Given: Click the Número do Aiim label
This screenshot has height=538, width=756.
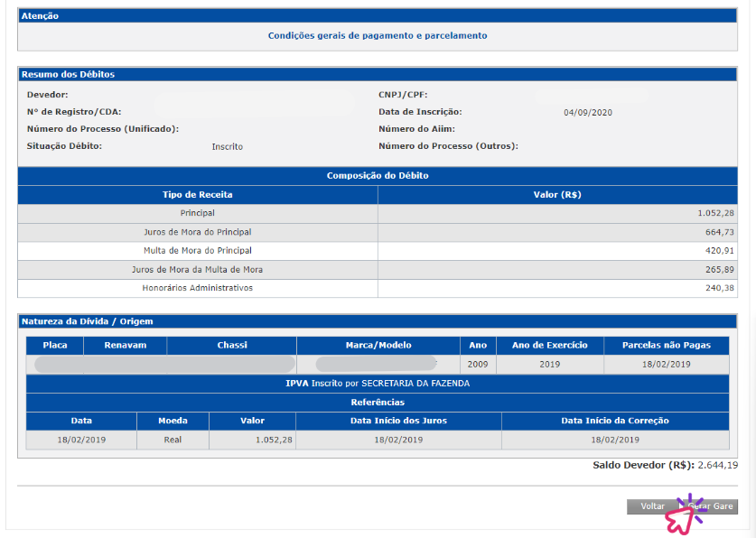Looking at the screenshot, I should coord(416,129).
